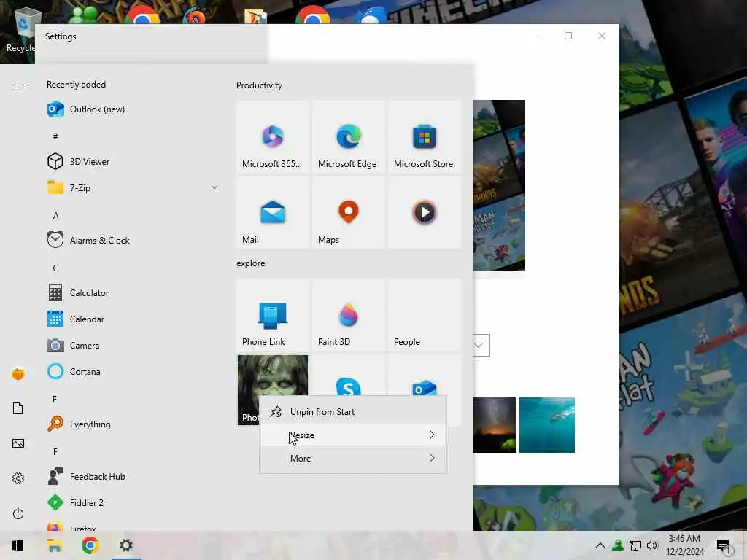Open the More submenu

pyautogui.click(x=353, y=459)
